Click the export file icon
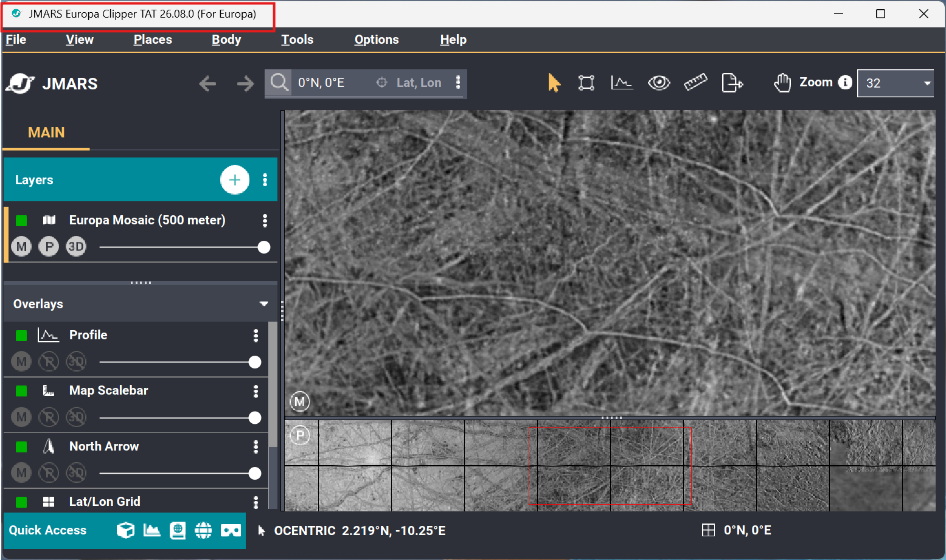The image size is (946, 560). coord(732,83)
